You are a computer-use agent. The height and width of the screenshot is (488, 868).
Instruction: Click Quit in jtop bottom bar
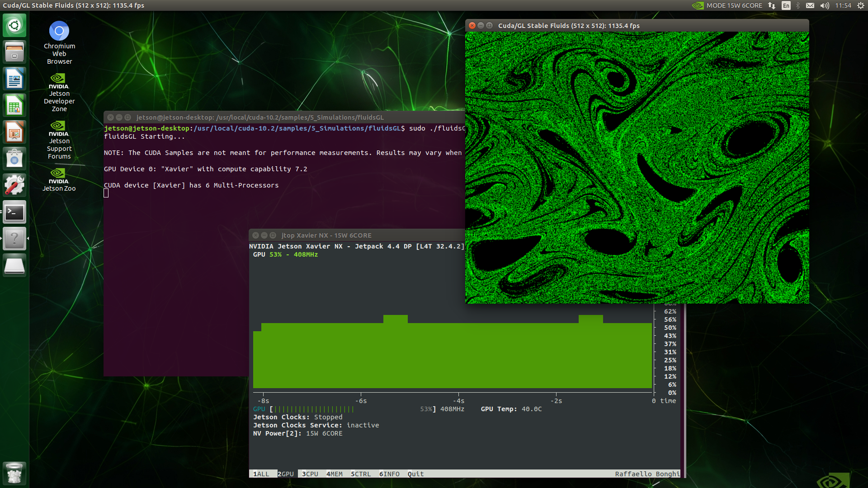point(416,474)
